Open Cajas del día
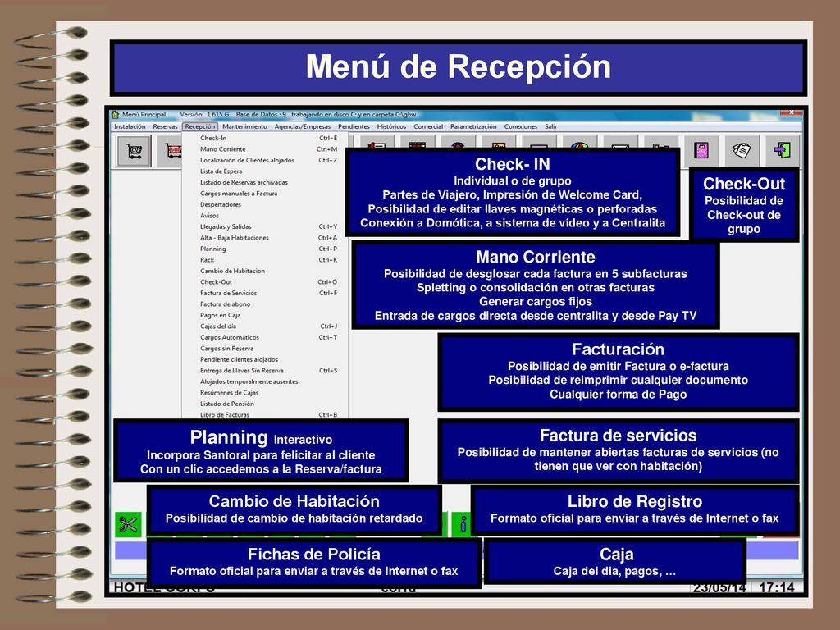Screen dimensions: 840x630 [265, 326]
